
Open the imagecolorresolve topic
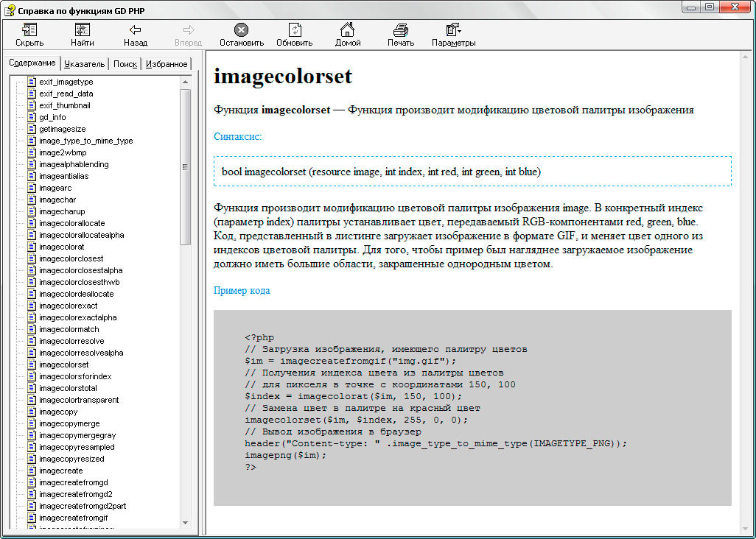pyautogui.click(x=71, y=341)
